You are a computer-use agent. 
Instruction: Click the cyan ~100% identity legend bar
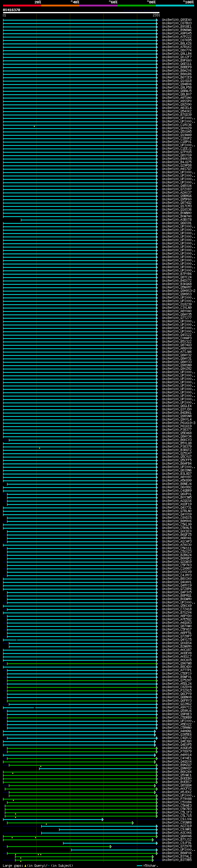(x=175, y=6)
